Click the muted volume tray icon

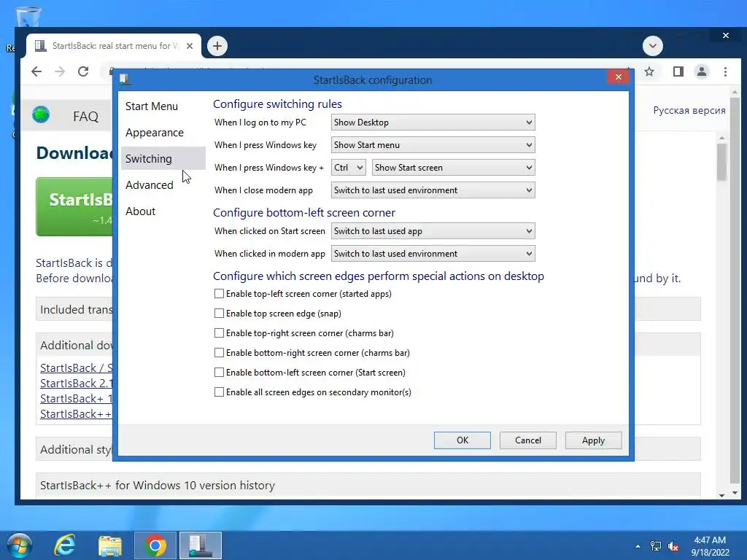[x=673, y=546]
